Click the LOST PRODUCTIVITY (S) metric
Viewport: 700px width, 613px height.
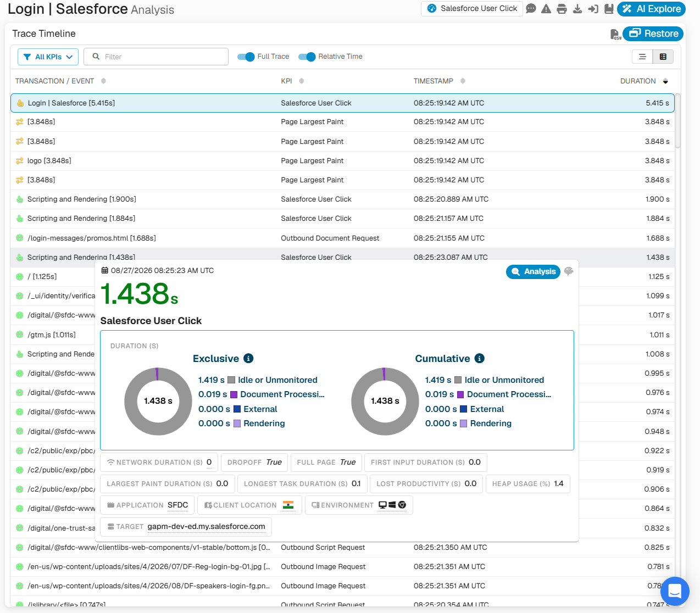pyautogui.click(x=426, y=484)
